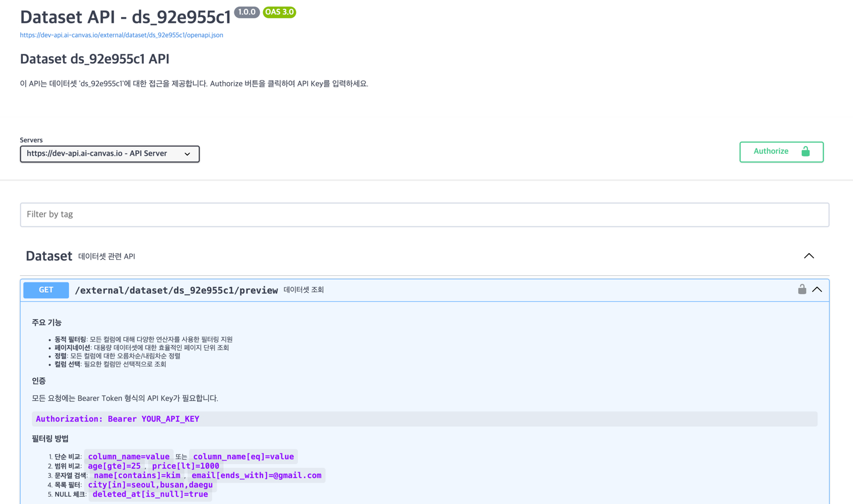Click the 1.0.0 version badge
This screenshot has height=504, width=853.
click(247, 12)
